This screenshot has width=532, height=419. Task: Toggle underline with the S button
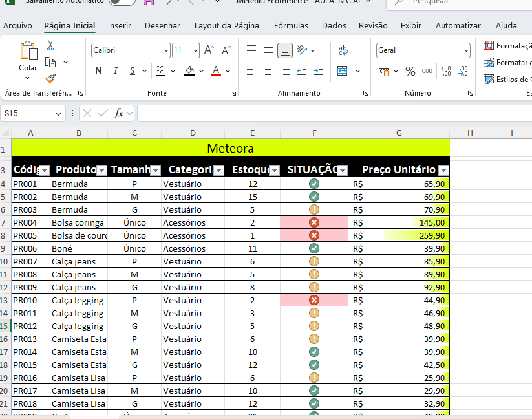[x=133, y=71]
